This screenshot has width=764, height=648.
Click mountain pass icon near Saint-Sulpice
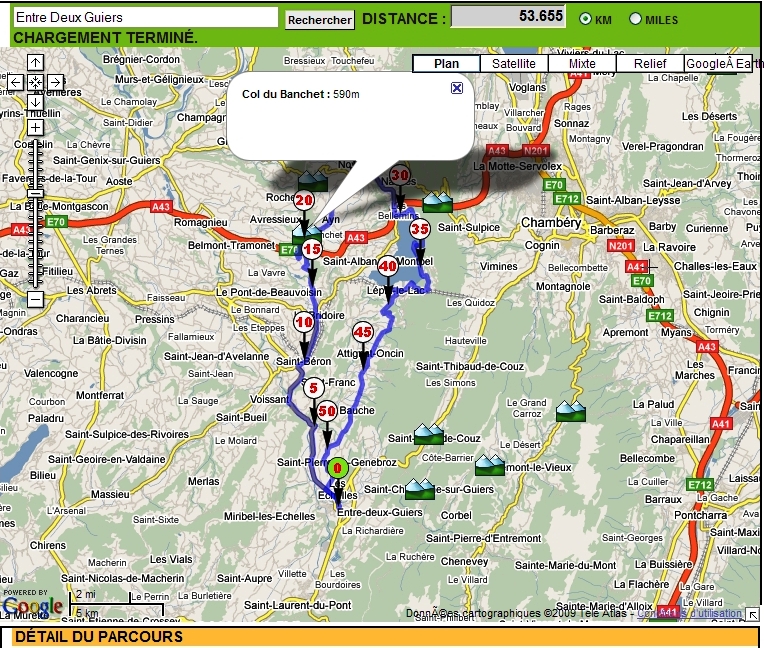[438, 202]
